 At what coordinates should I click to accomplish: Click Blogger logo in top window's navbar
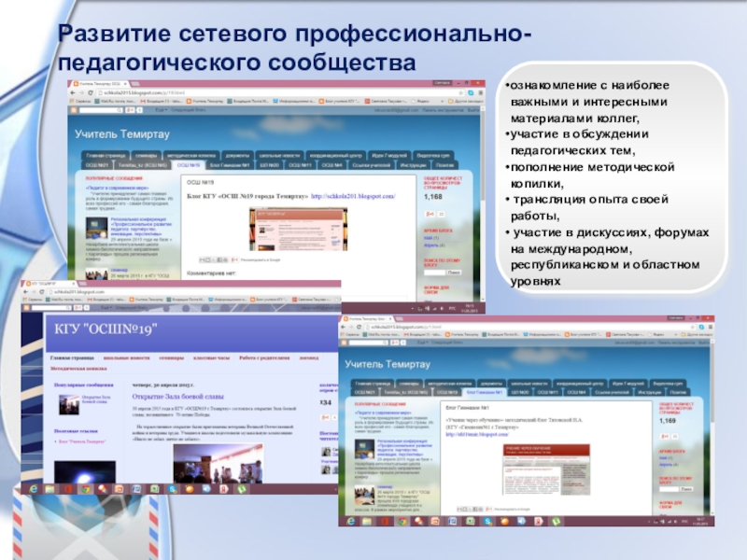point(74,110)
